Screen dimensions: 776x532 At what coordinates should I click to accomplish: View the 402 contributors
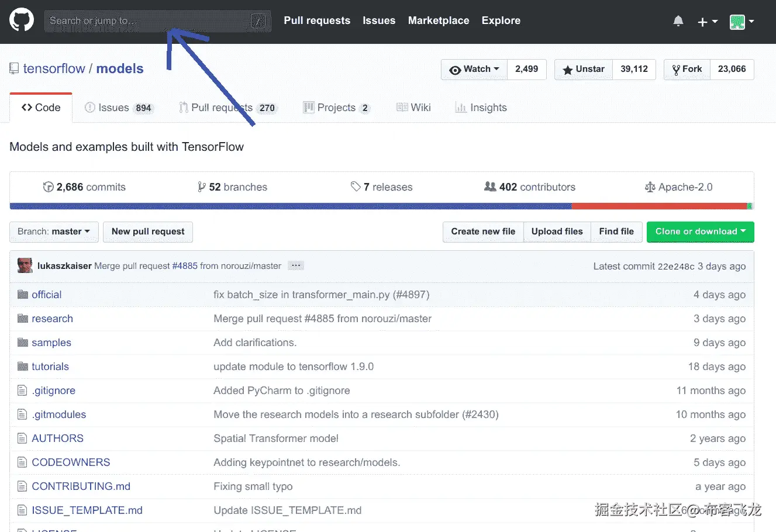click(x=530, y=187)
